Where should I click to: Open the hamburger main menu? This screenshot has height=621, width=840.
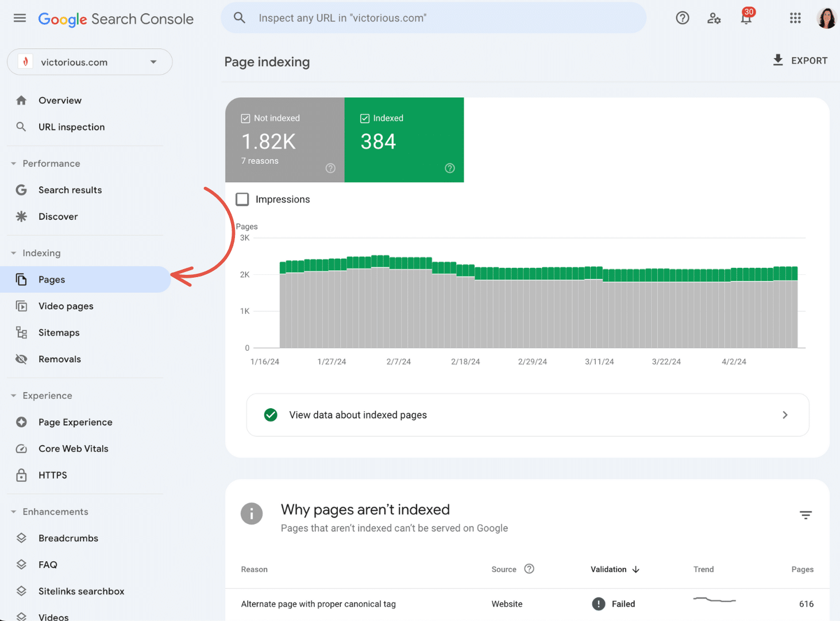20,18
